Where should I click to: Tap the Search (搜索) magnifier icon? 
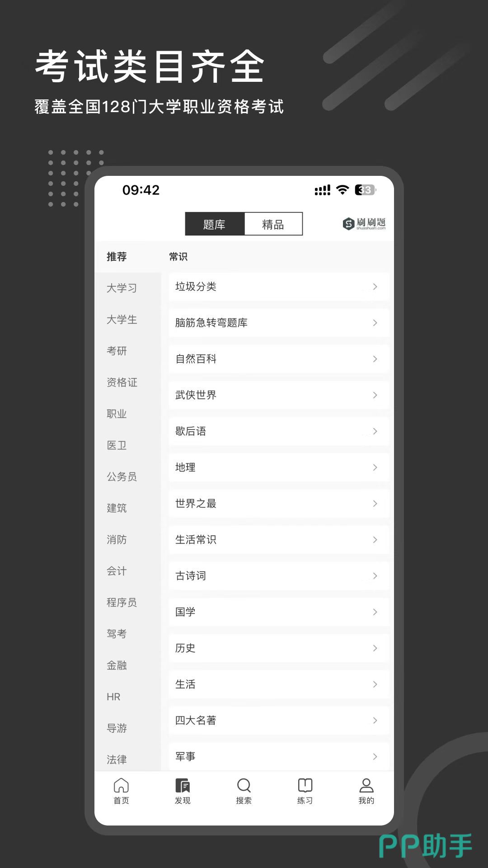[244, 786]
